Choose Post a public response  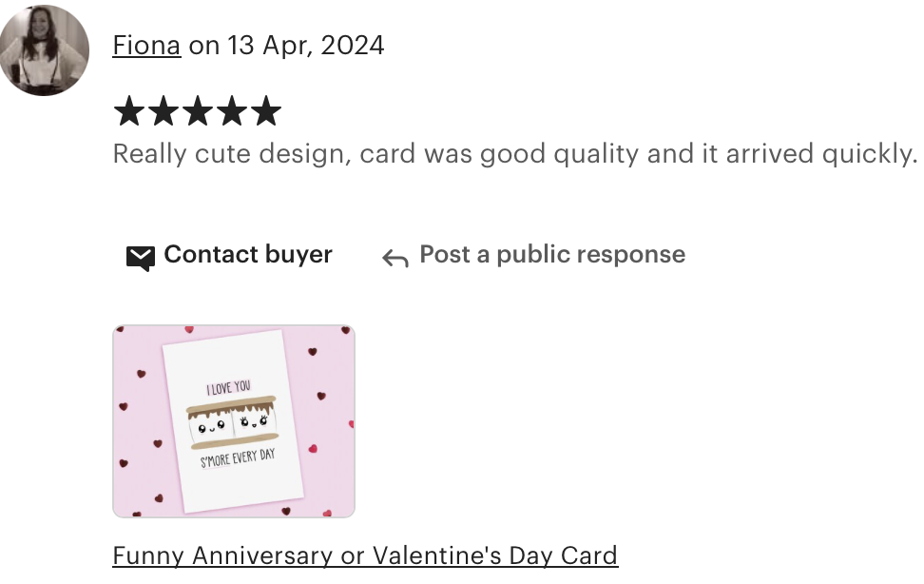tap(552, 255)
